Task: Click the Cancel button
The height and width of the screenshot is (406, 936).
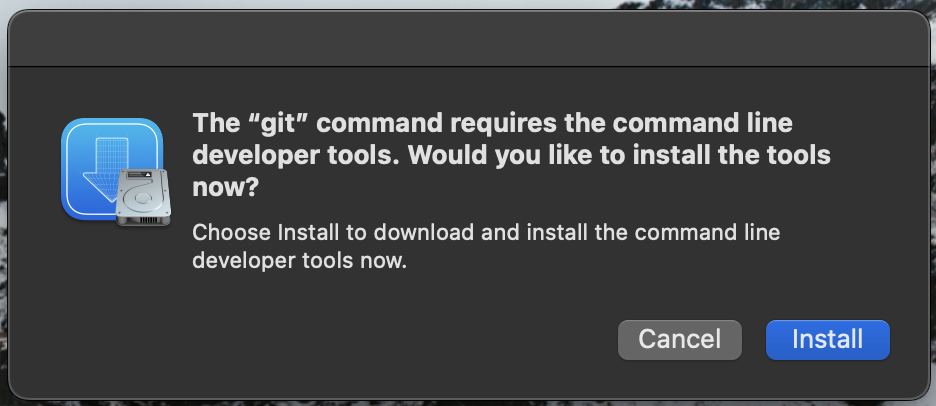Action: (x=679, y=339)
